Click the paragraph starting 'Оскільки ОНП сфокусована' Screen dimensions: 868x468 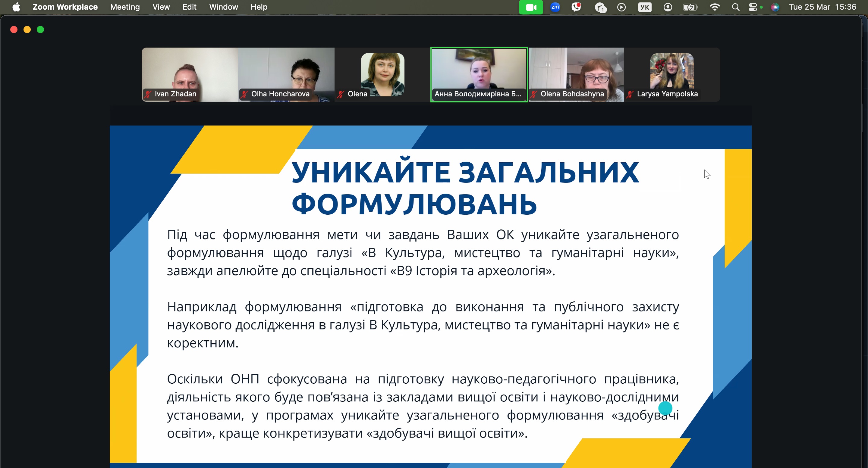click(423, 406)
